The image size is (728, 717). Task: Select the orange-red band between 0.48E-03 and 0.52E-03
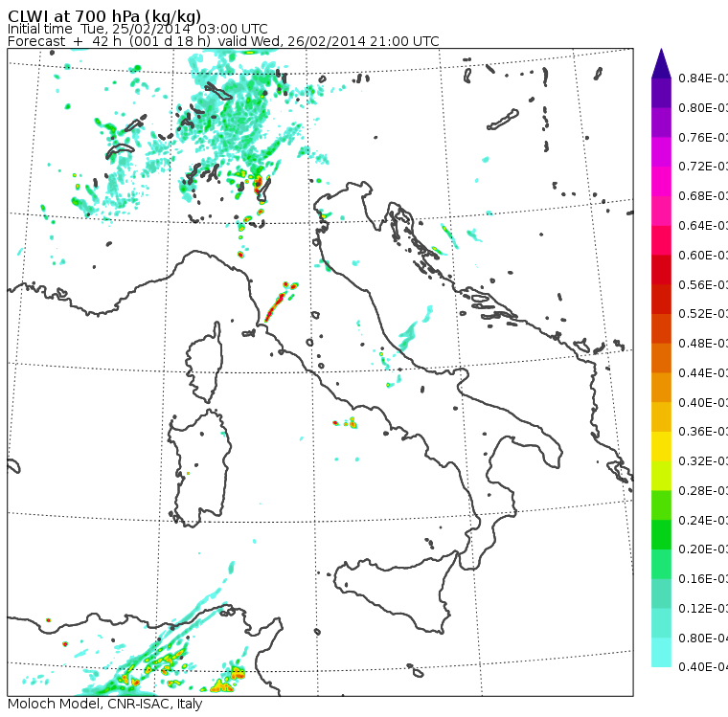tap(661, 328)
